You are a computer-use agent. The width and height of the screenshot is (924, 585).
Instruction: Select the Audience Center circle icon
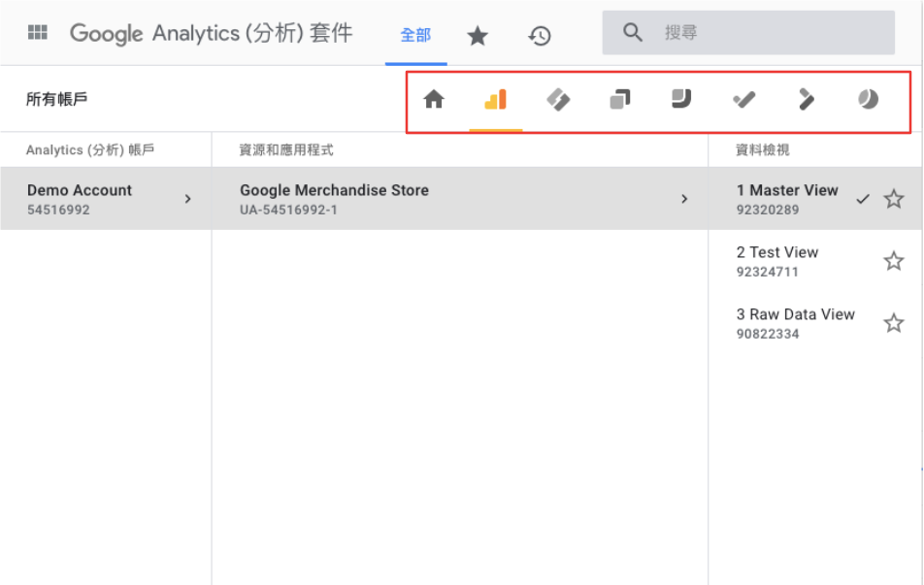pos(868,99)
